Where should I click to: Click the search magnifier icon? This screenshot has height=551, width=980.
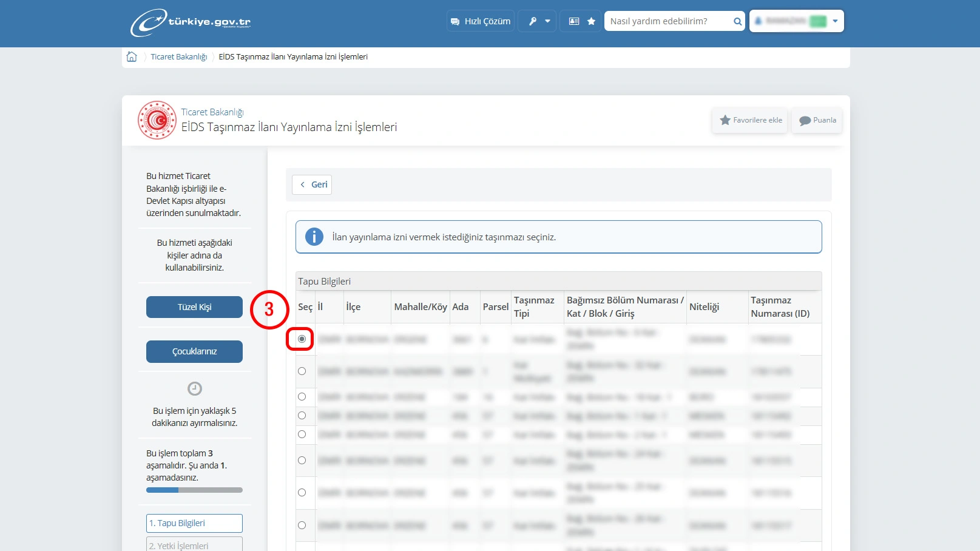737,21
